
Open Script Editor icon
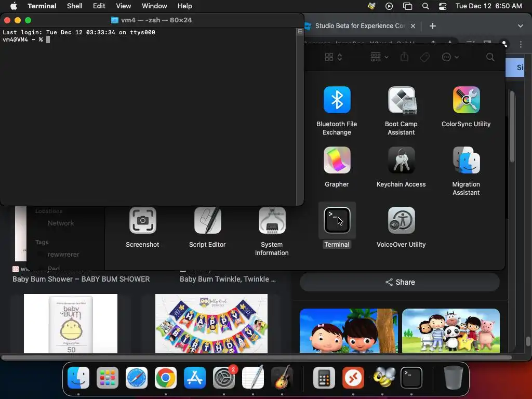[207, 220]
